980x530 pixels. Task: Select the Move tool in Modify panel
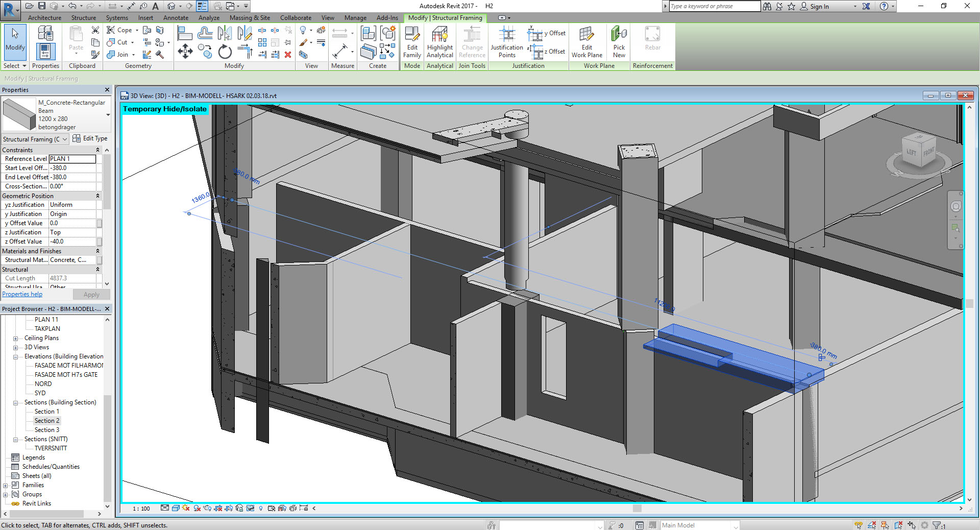(185, 51)
